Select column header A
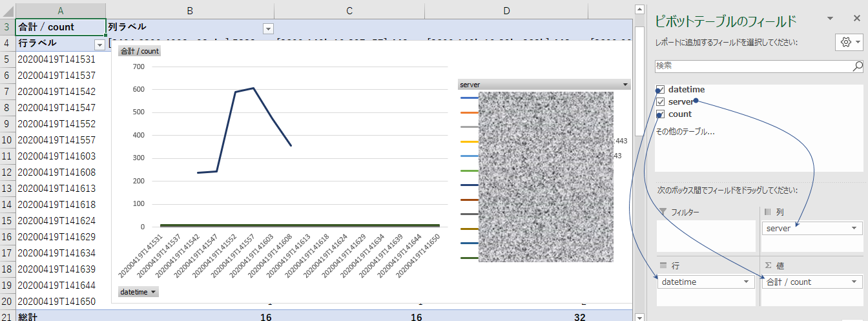Image resolution: width=868 pixels, height=321 pixels. coord(61,10)
